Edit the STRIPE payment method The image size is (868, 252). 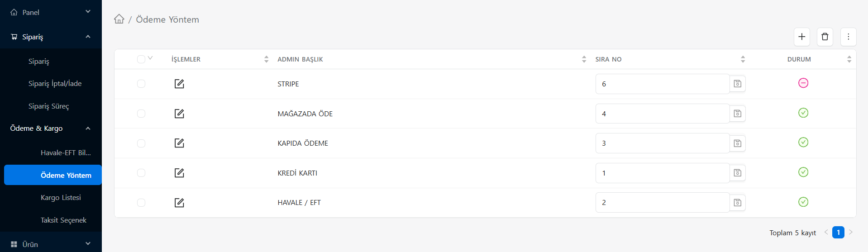tap(179, 84)
